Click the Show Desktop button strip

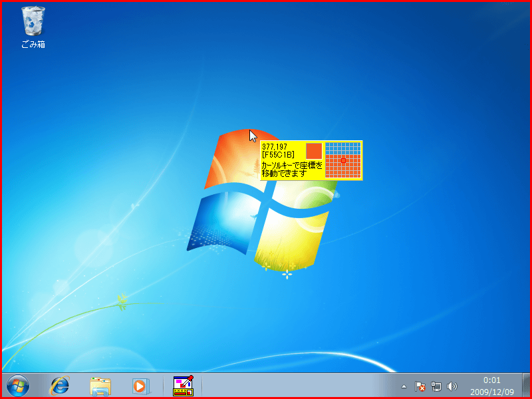point(527,386)
